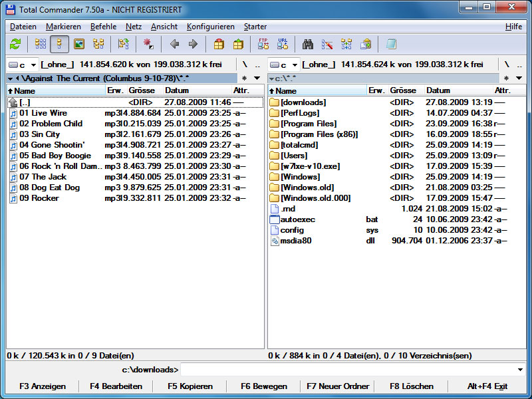Open the Hilfe menu
Viewport: 532px width, 399px height.
click(x=513, y=27)
